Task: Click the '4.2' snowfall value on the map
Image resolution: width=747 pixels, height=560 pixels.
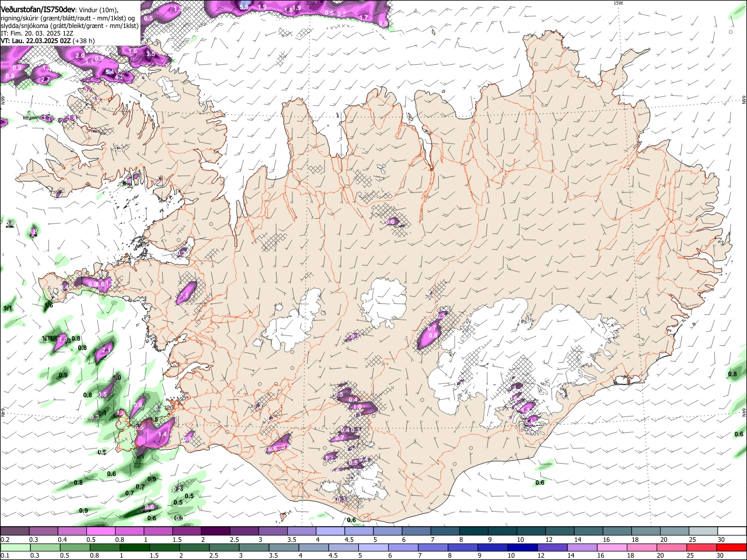Action: click(119, 77)
